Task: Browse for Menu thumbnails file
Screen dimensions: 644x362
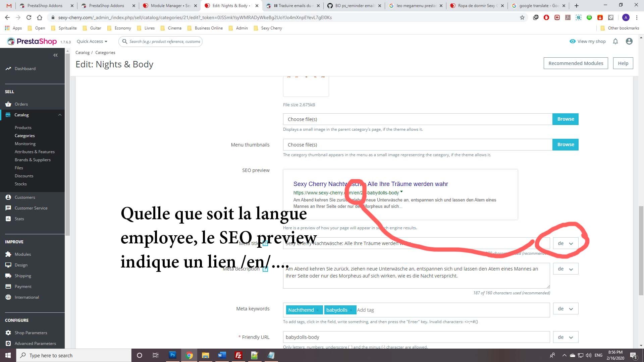Action: pos(565,144)
